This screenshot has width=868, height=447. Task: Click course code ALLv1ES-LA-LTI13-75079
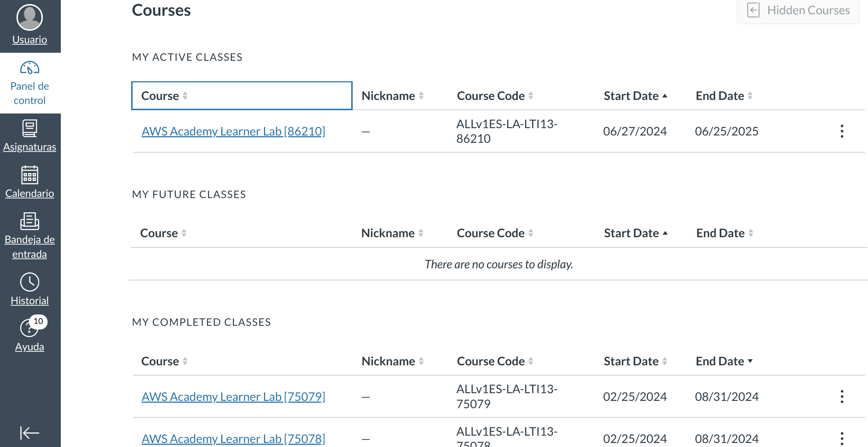[507, 396]
